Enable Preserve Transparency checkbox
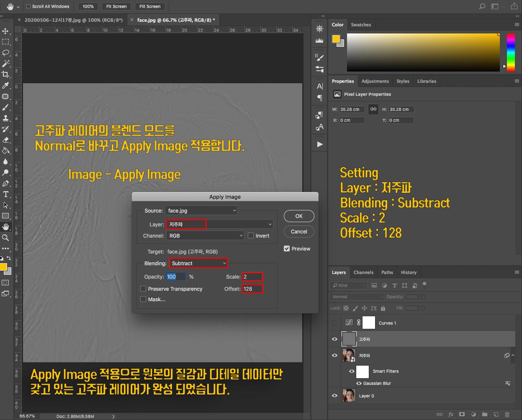522x420 pixels. [143, 289]
